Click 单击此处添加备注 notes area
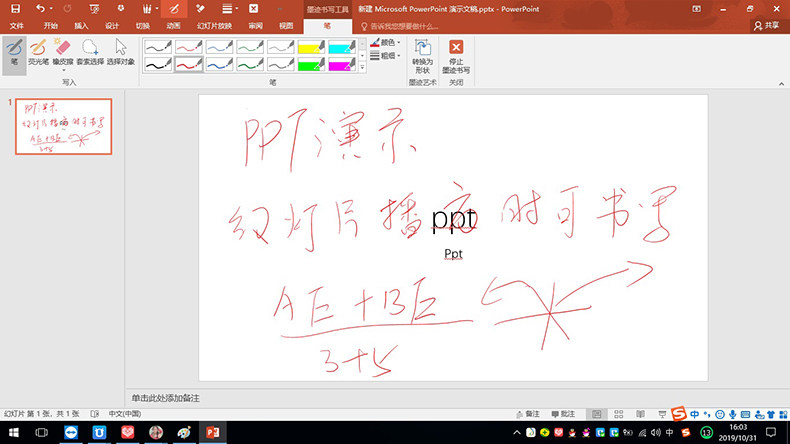The width and height of the screenshot is (790, 444). [165, 398]
